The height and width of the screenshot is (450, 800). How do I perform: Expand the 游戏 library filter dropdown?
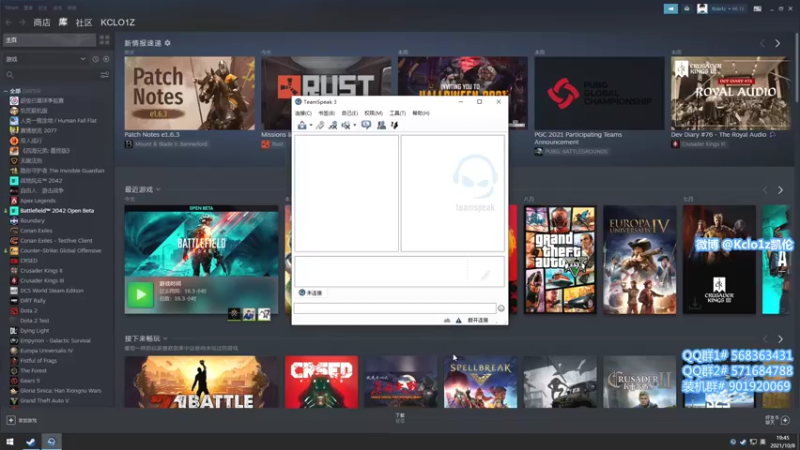point(45,59)
